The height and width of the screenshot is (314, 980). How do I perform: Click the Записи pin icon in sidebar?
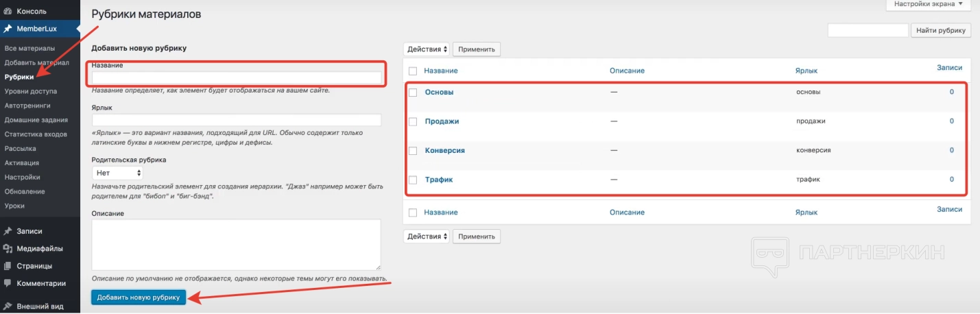pyautogui.click(x=8, y=231)
